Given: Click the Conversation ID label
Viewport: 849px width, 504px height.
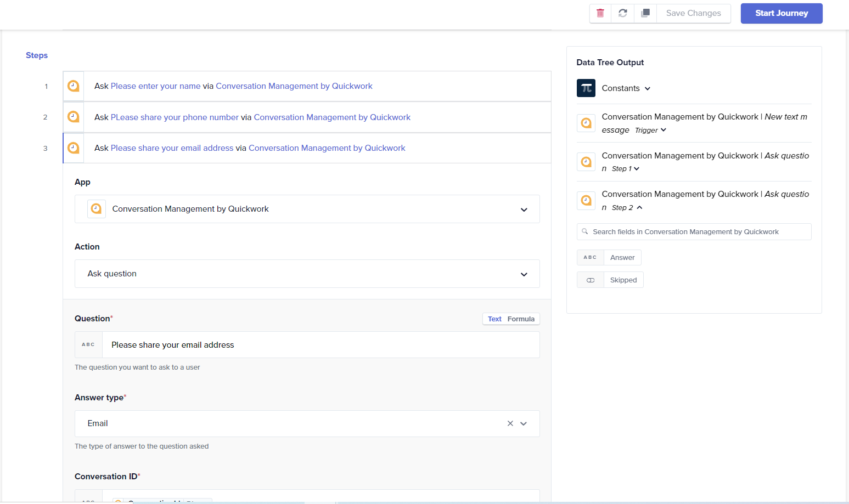Looking at the screenshot, I should 106,477.
